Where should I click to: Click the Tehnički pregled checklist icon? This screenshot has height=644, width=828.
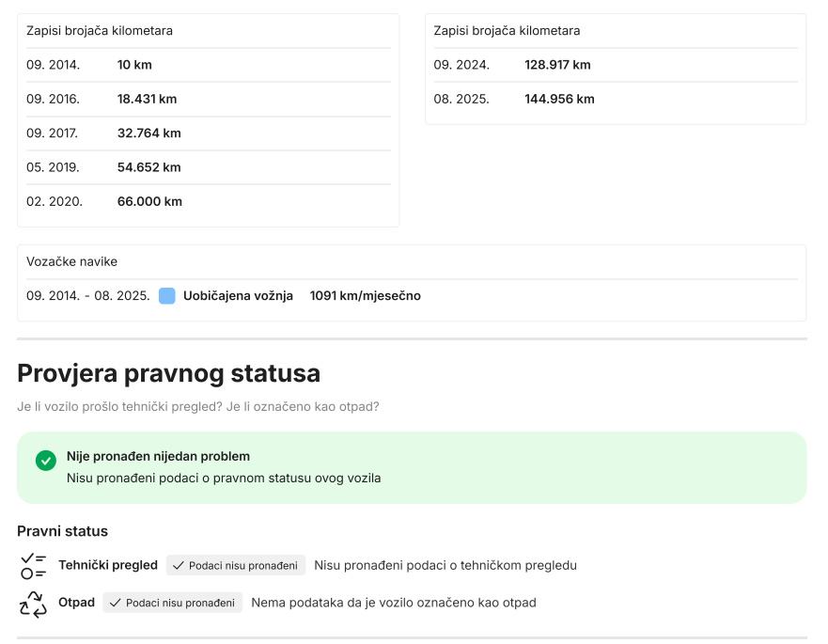point(33,566)
